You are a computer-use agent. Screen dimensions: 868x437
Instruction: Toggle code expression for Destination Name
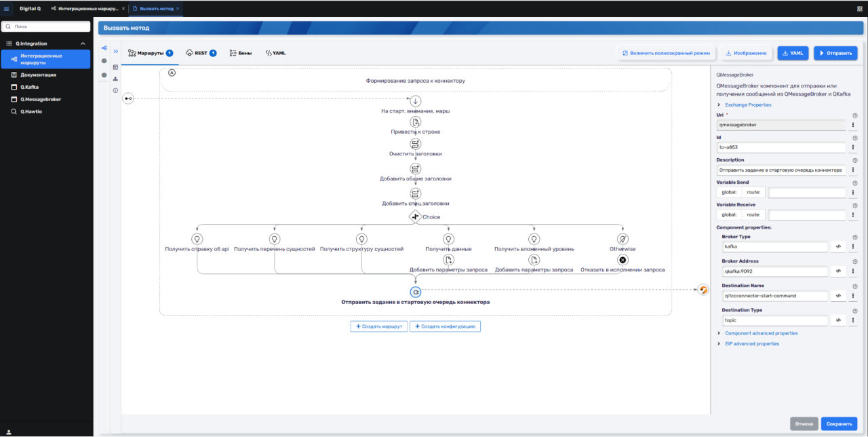(x=838, y=296)
